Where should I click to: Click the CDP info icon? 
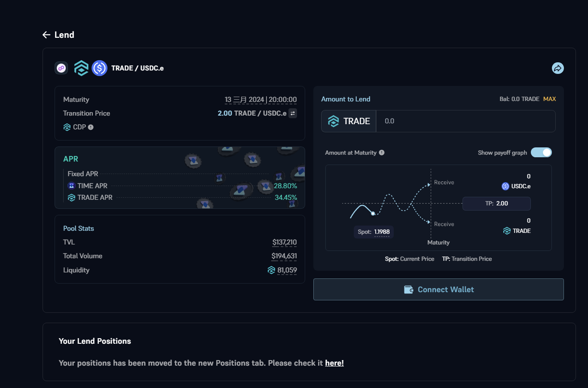pos(91,127)
